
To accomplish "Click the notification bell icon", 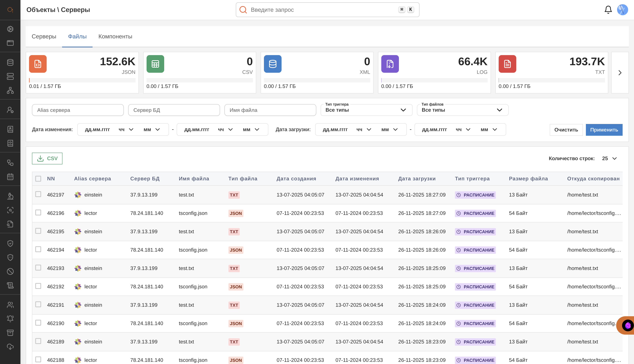I will point(608,10).
